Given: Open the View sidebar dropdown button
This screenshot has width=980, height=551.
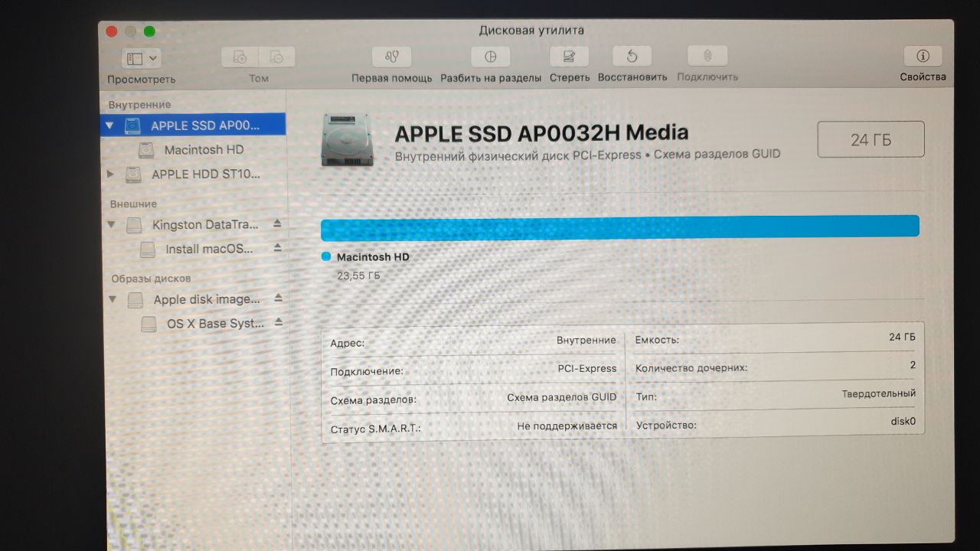Looking at the screenshot, I should click(141, 58).
